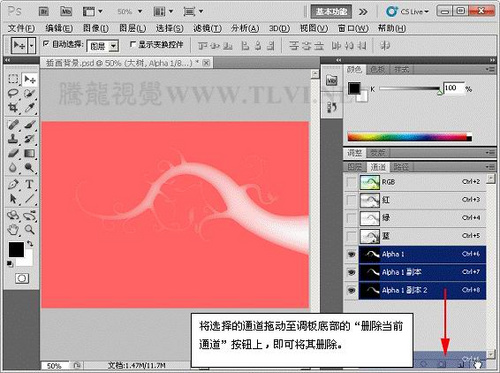
Task: Hide the Alpha 1 副本 channel eye
Action: (351, 272)
